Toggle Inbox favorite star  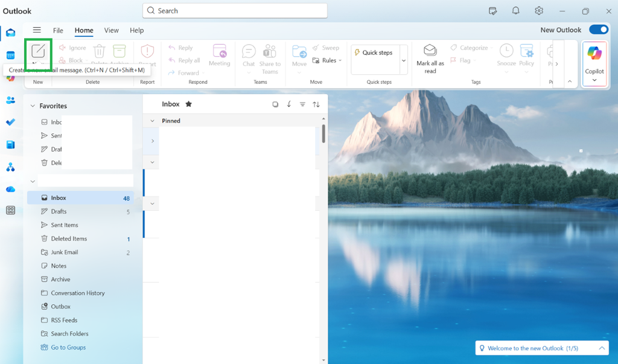pyautogui.click(x=189, y=104)
